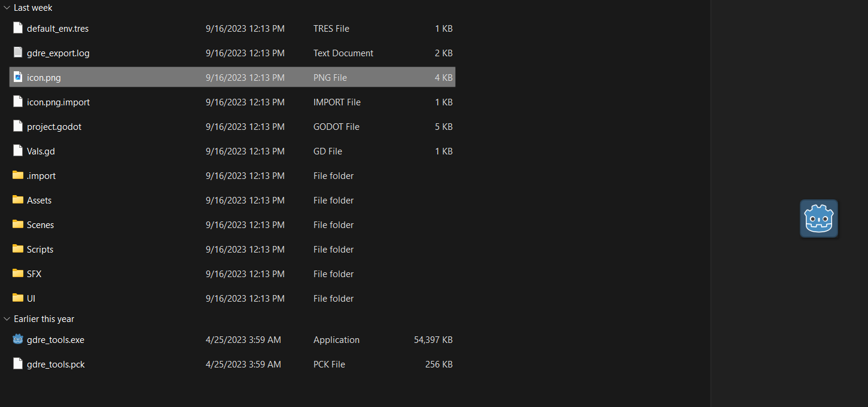868x407 pixels.
Task: Click the icon.png.import file icon
Action: (18, 102)
